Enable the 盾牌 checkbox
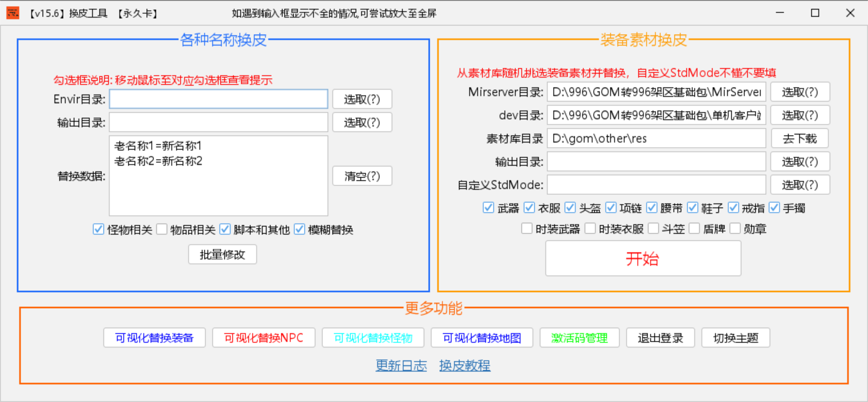Image resolution: width=868 pixels, height=402 pixels. click(x=694, y=228)
